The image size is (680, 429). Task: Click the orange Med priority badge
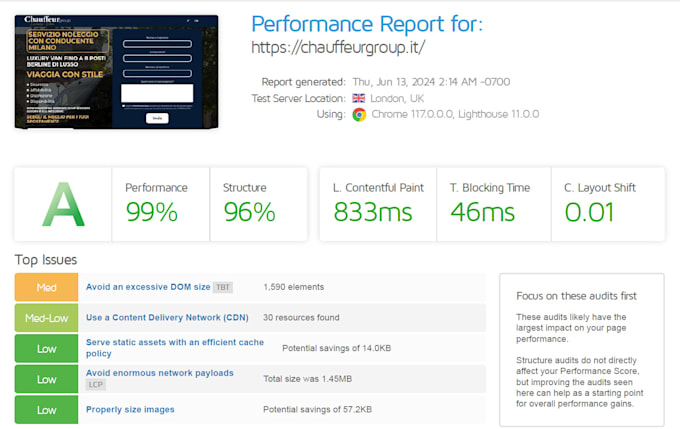[x=46, y=287]
